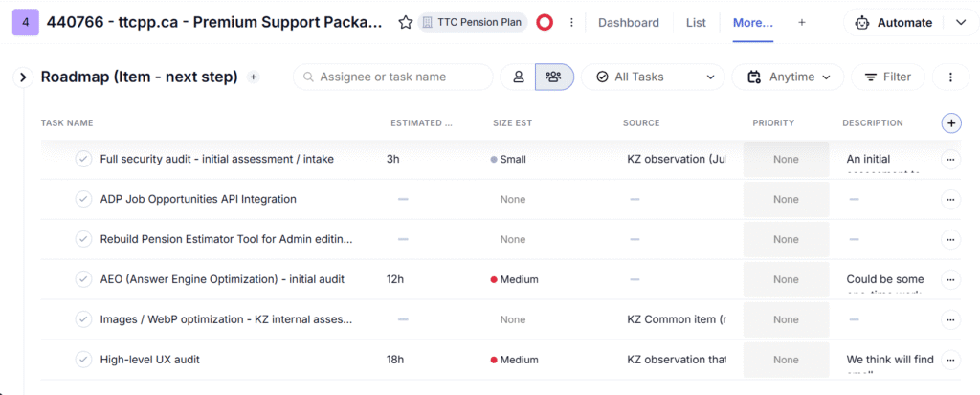Image resolution: width=980 pixels, height=395 pixels.
Task: Open more options for Full security audit row
Action: click(950, 160)
